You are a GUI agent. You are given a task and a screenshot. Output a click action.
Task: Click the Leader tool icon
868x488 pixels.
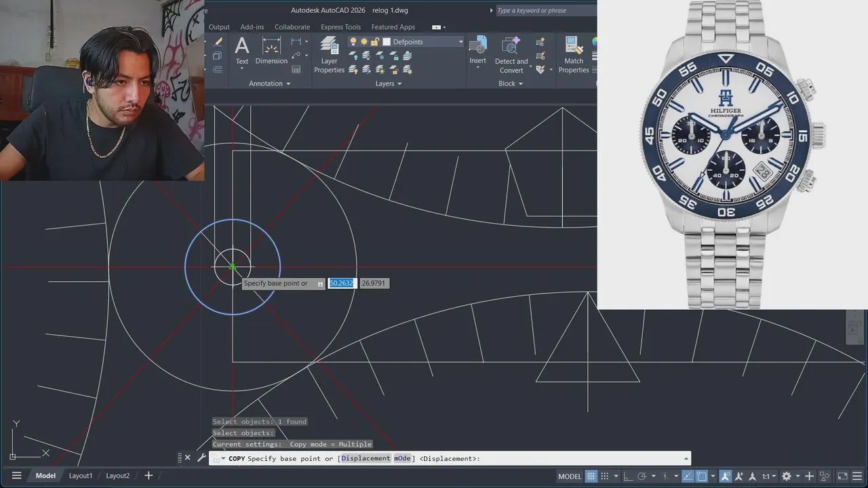[x=296, y=55]
